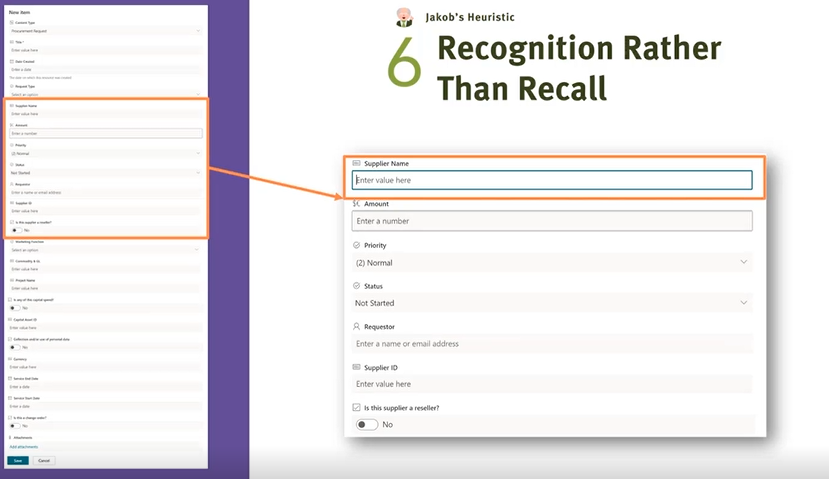This screenshot has height=479, width=829.
Task: Click the Capital Asset ID field icon
Action: click(x=10, y=319)
